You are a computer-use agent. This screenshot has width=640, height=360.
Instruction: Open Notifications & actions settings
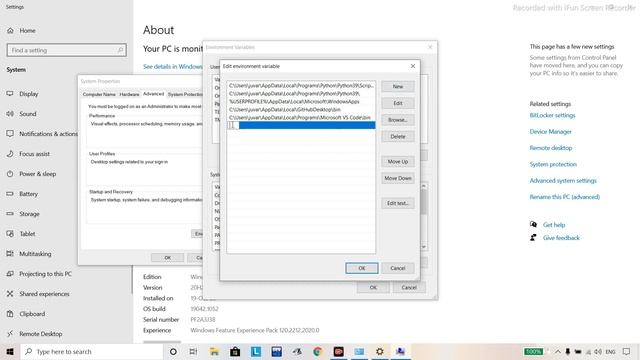pyautogui.click(x=48, y=134)
